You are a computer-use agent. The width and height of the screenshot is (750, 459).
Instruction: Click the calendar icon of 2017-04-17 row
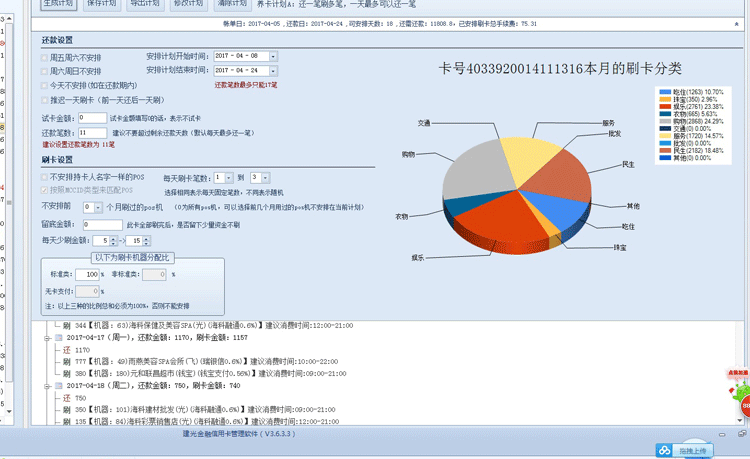(x=59, y=338)
